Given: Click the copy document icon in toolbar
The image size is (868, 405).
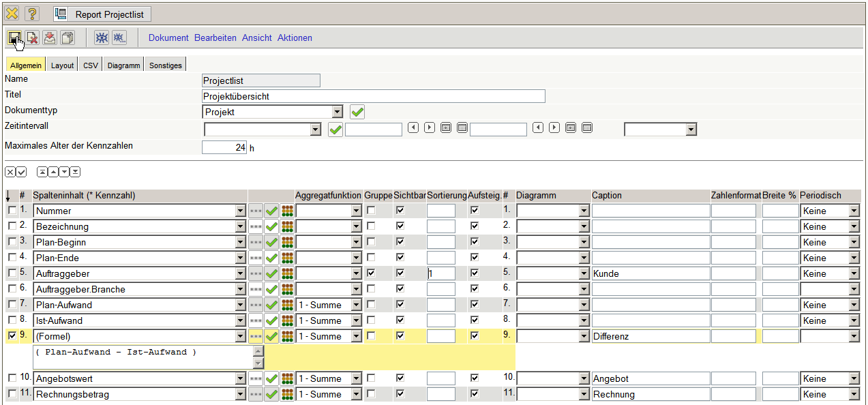Looking at the screenshot, I should tap(68, 38).
